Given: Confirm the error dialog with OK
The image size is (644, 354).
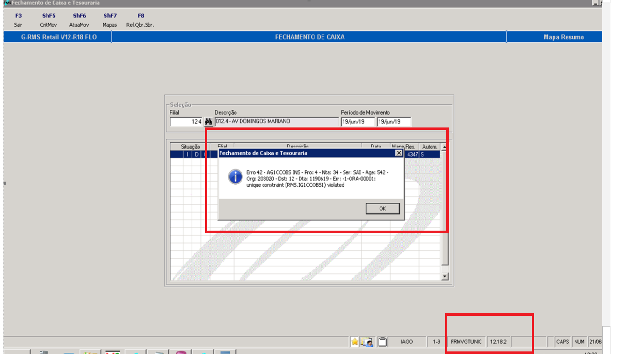Looking at the screenshot, I should (383, 208).
